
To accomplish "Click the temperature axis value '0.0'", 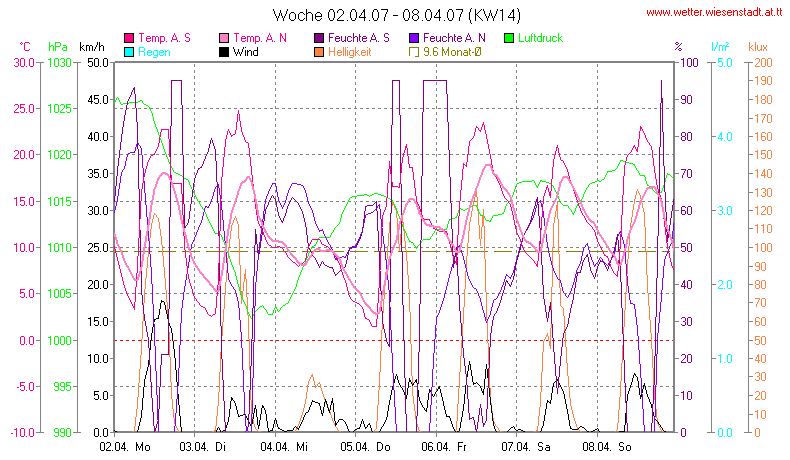I will [27, 341].
